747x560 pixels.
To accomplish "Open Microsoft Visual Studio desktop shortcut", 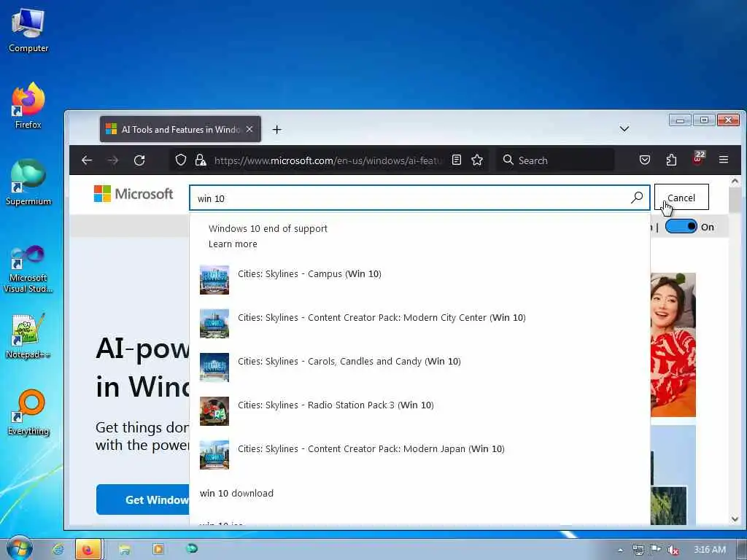I will pyautogui.click(x=28, y=269).
